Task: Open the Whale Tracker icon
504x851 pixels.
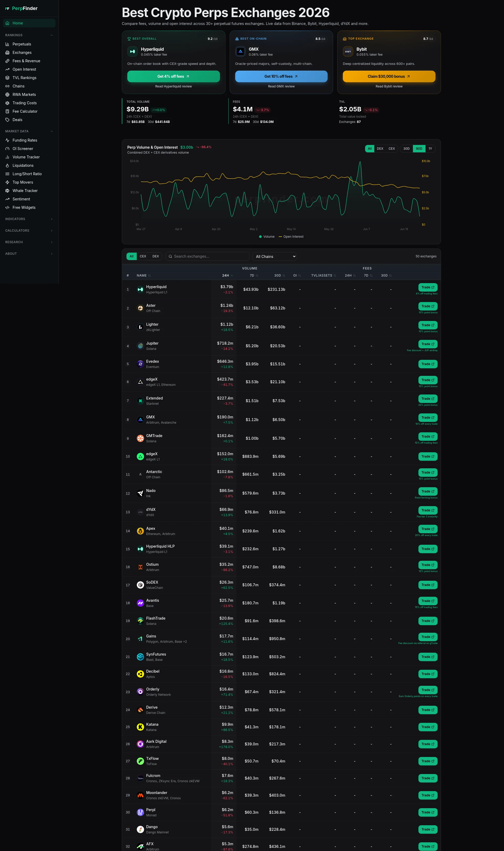Action: pos(7,191)
